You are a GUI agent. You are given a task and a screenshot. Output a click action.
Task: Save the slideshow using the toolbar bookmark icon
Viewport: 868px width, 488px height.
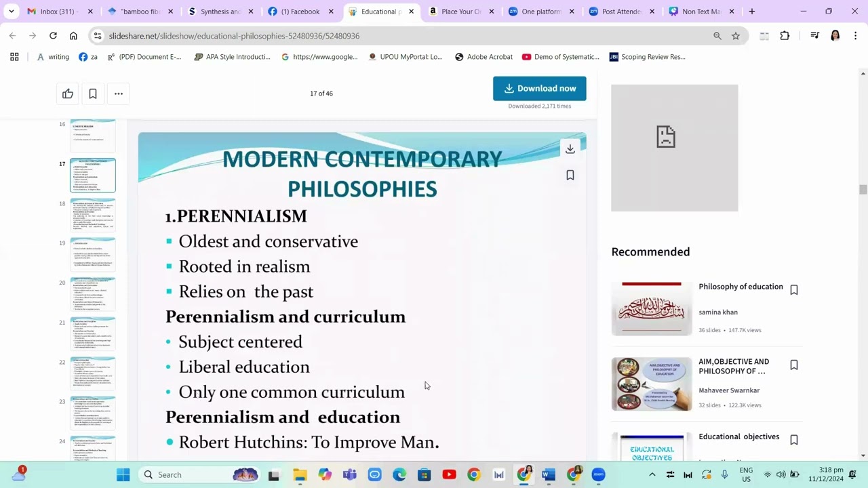pyautogui.click(x=93, y=94)
